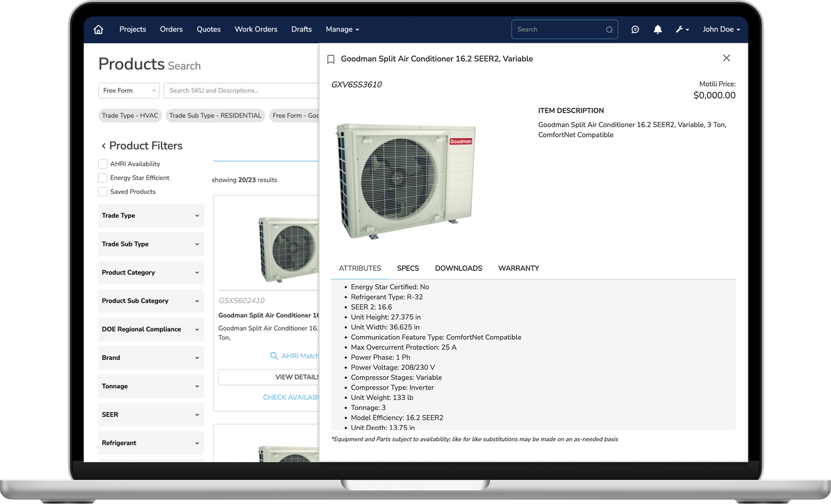
Task: Switch to the SPECS tab
Action: pyautogui.click(x=408, y=268)
